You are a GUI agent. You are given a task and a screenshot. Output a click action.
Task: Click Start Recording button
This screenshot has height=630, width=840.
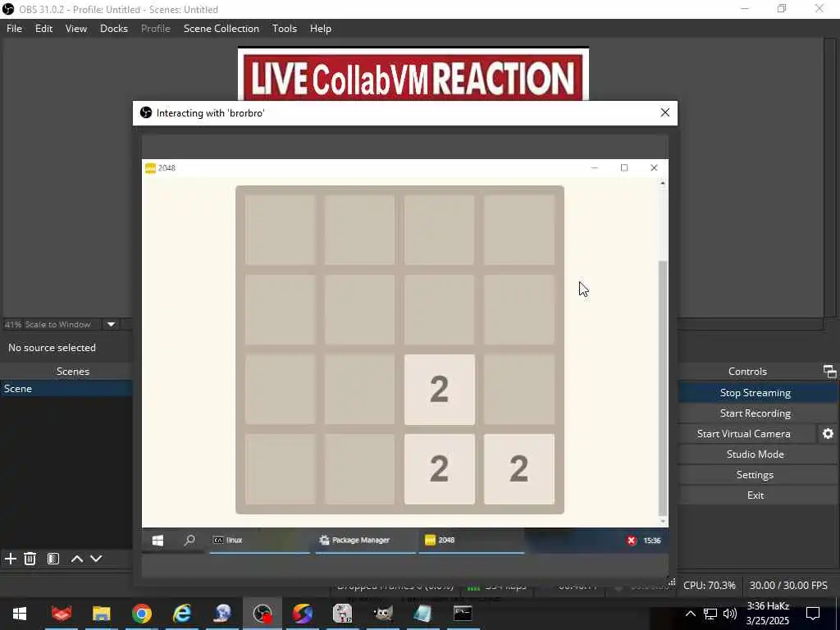pos(755,413)
